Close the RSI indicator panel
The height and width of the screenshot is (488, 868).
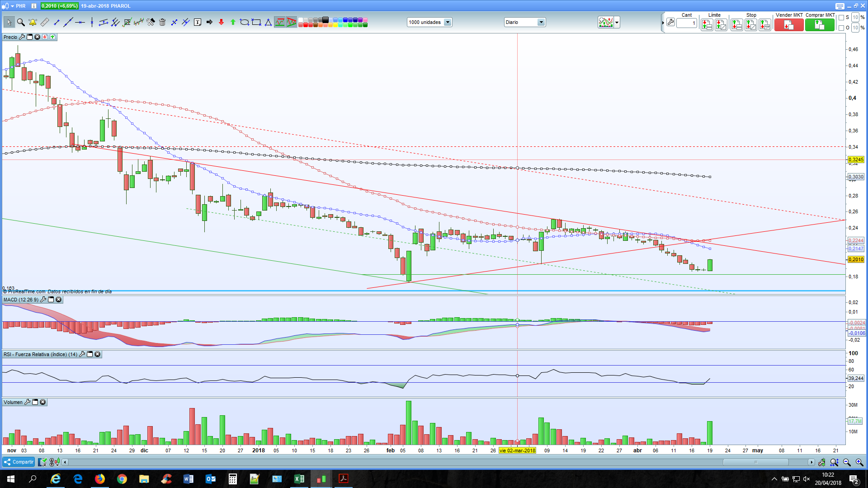coord(97,354)
